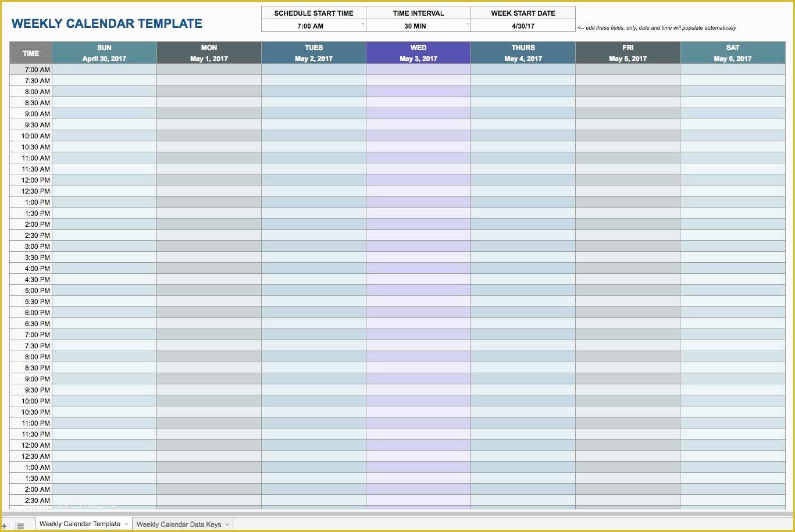Select the 10:30 PM time cell
795x532 pixels.
[31, 412]
